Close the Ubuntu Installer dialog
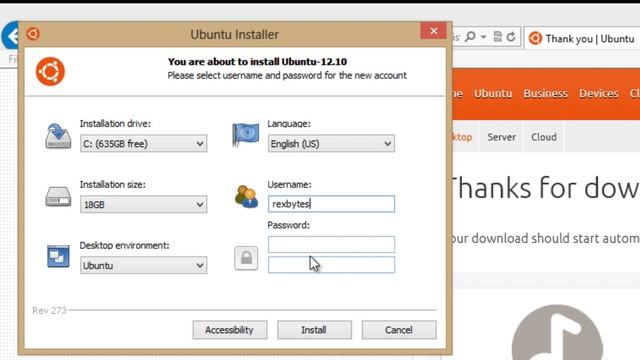 [433, 31]
